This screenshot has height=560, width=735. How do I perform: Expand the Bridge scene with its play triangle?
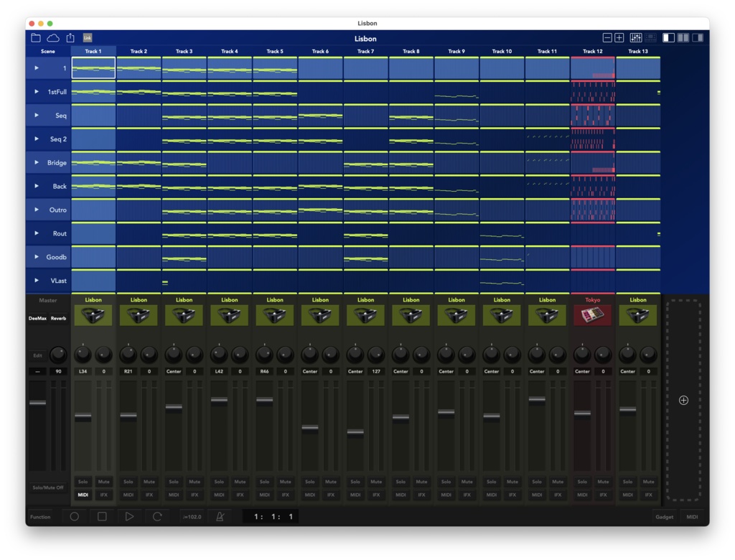[x=37, y=162]
